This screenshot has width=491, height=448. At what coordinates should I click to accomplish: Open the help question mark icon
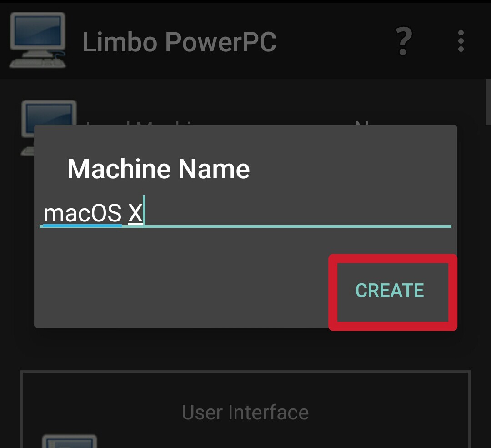click(x=403, y=41)
